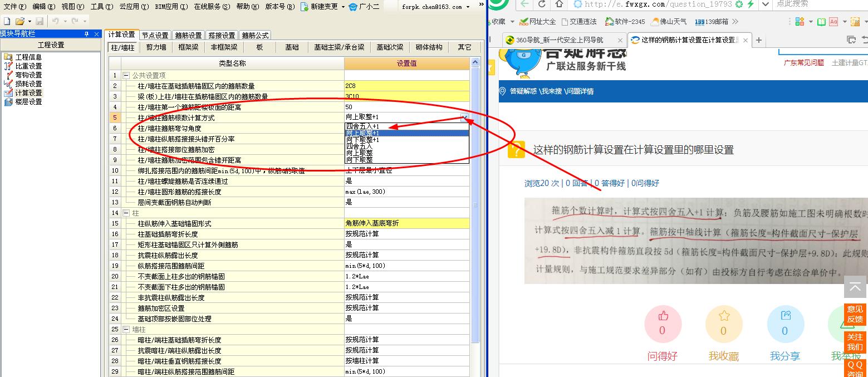Click the 我收藏 star to favorite
This screenshot has width=868, height=377.
point(724,324)
